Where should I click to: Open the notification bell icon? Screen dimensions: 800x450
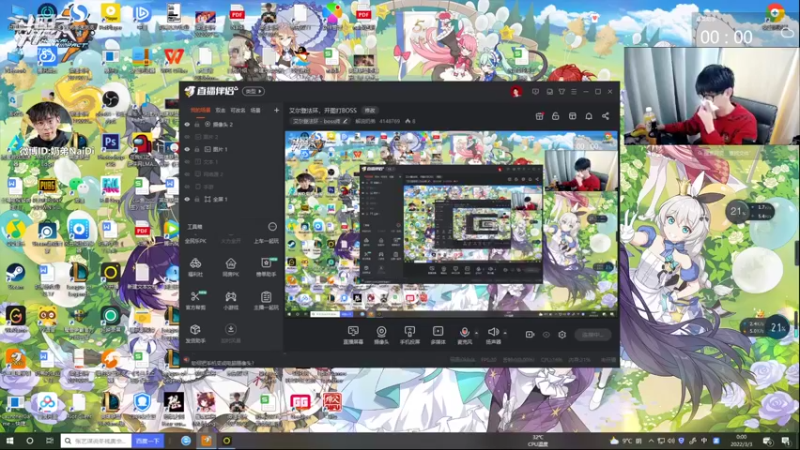click(589, 116)
